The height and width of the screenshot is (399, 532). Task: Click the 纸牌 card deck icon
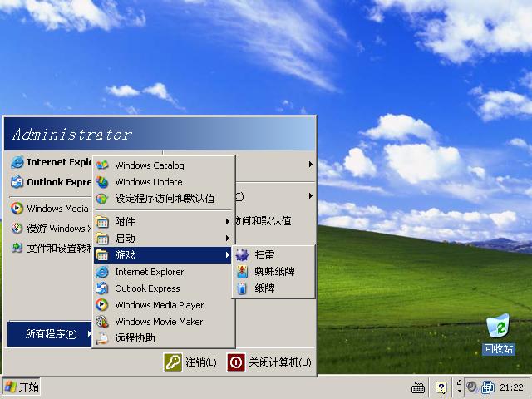tap(242, 288)
